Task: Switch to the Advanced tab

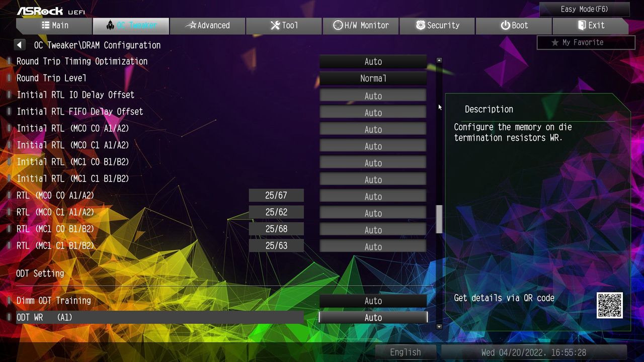Action: click(207, 26)
